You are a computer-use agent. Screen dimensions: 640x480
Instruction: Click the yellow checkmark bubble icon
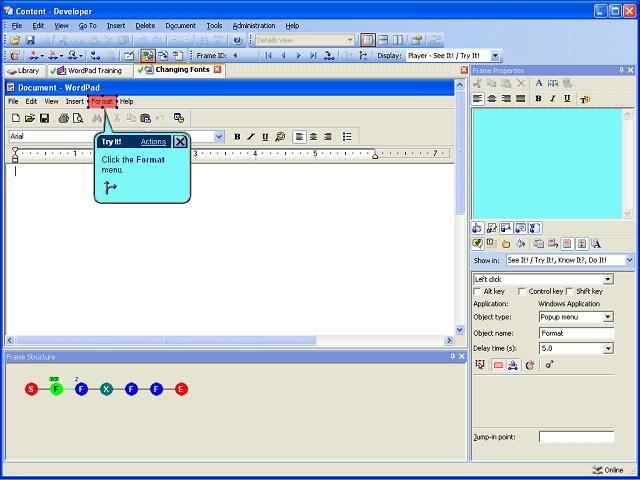(x=477, y=244)
